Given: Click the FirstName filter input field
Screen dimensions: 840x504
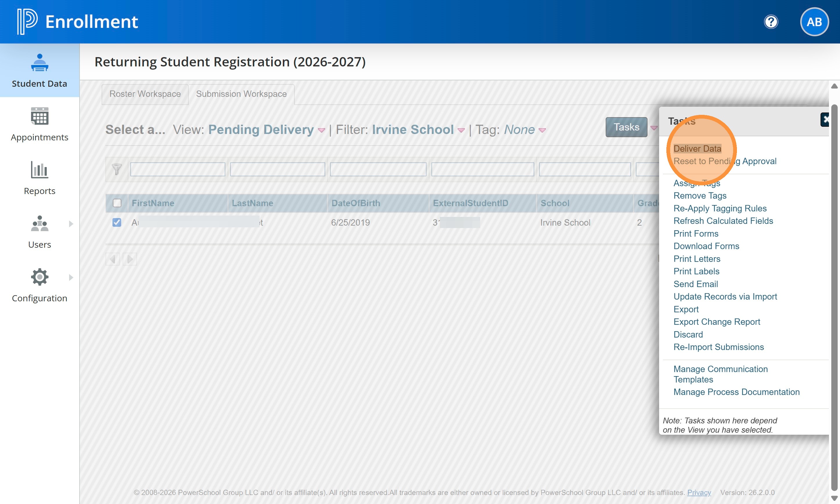Looking at the screenshot, I should tap(177, 169).
